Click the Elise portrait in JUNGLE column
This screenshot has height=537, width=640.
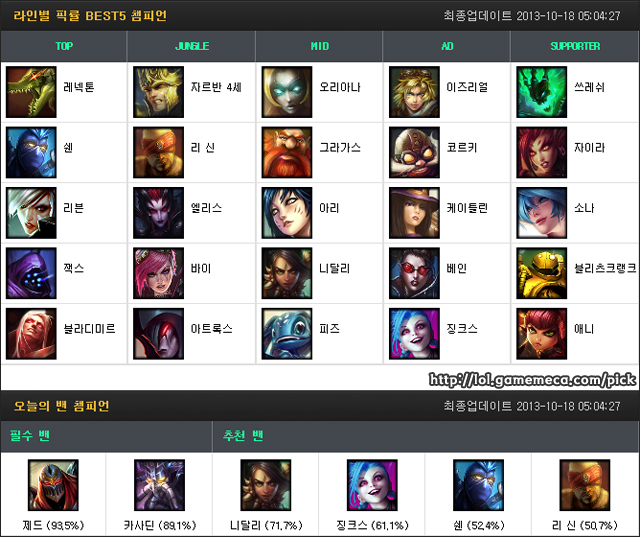point(158,213)
